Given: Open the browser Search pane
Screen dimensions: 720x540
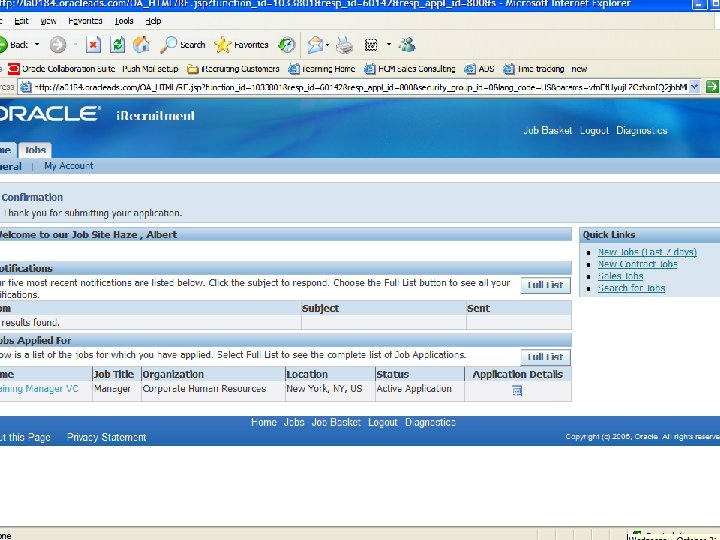Looking at the screenshot, I should (182, 45).
